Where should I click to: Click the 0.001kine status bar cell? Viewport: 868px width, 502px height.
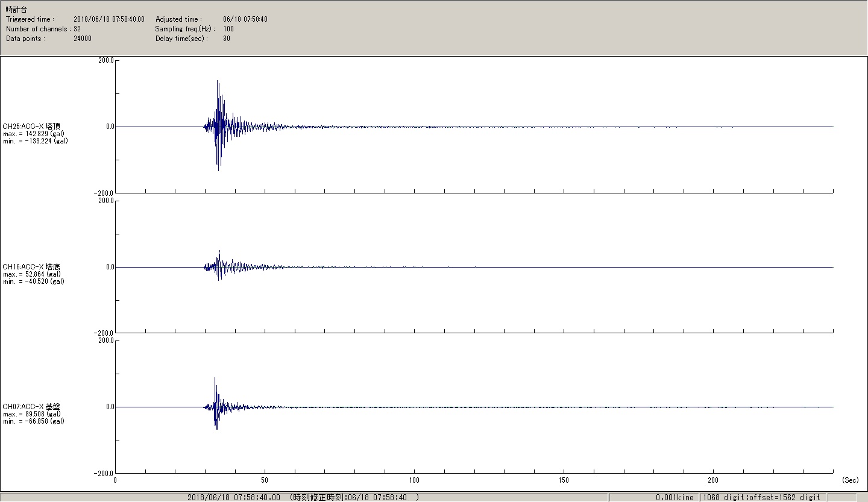pos(674,497)
